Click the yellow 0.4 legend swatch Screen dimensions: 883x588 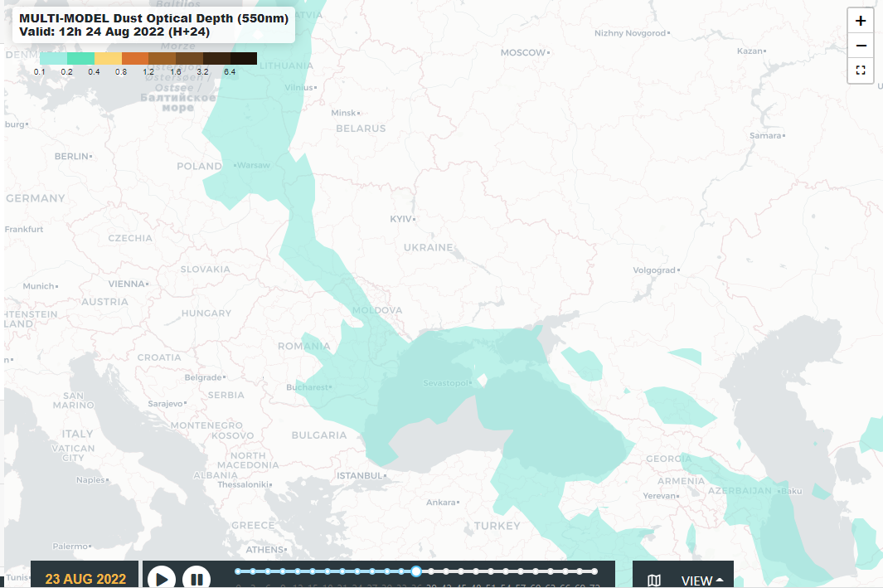pos(108,58)
